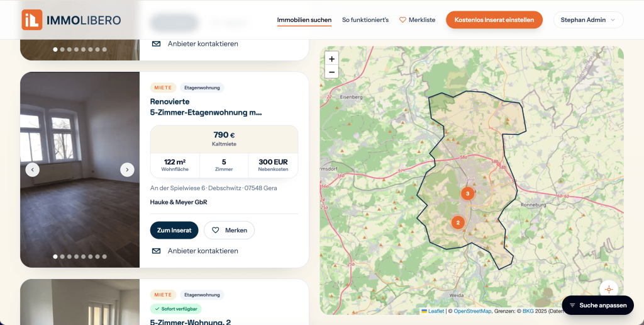
Task: Expand the Stephan Admin account dropdown
Action: pos(588,20)
